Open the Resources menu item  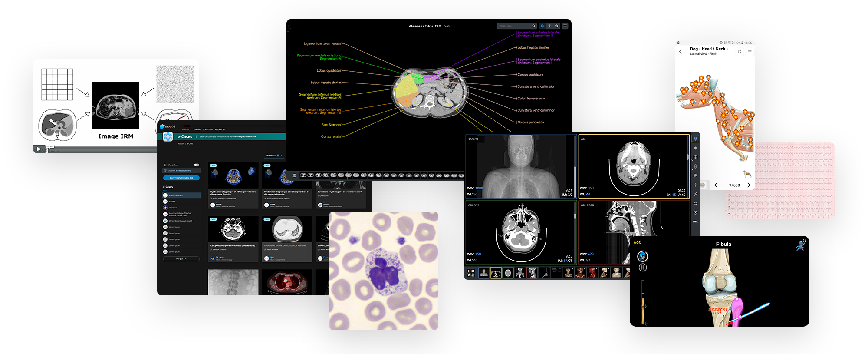pyautogui.click(x=220, y=129)
